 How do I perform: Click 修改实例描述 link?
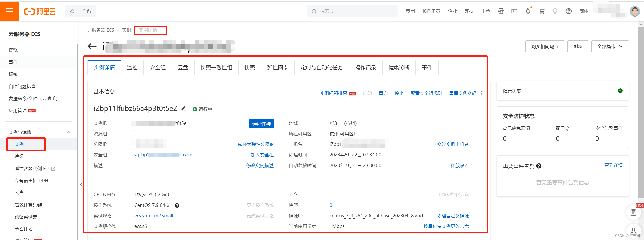point(260,166)
